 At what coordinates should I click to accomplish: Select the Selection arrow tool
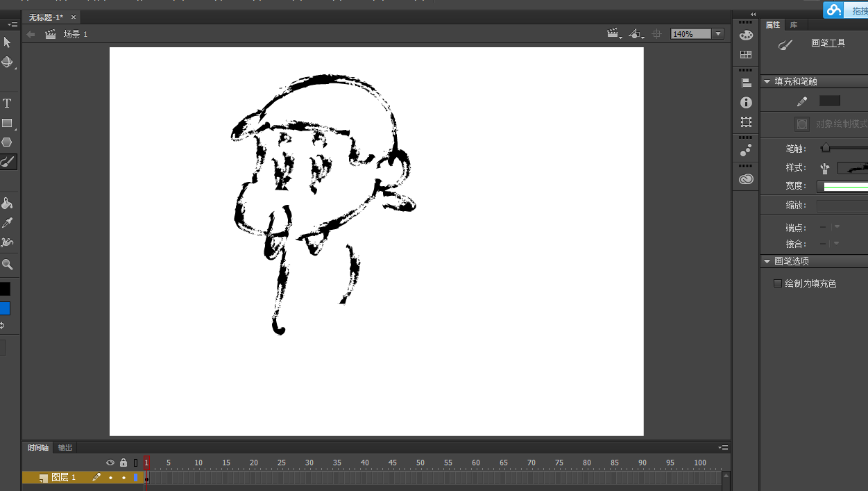pyautogui.click(x=7, y=42)
